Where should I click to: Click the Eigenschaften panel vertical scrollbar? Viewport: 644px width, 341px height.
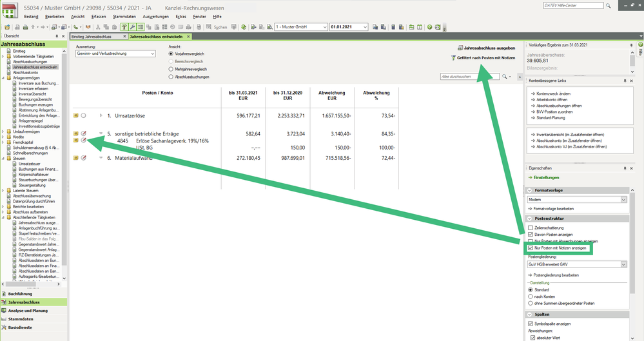(x=631, y=258)
